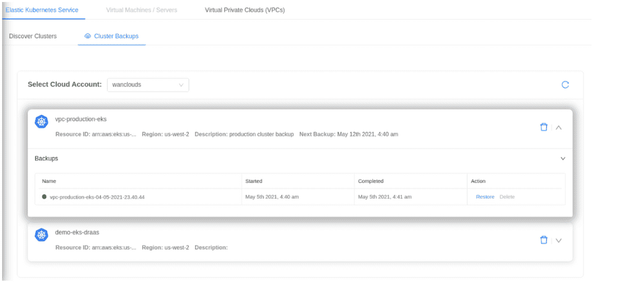Click started time May 5th 2021, 4:40 am
The height and width of the screenshot is (290, 644).
(272, 197)
